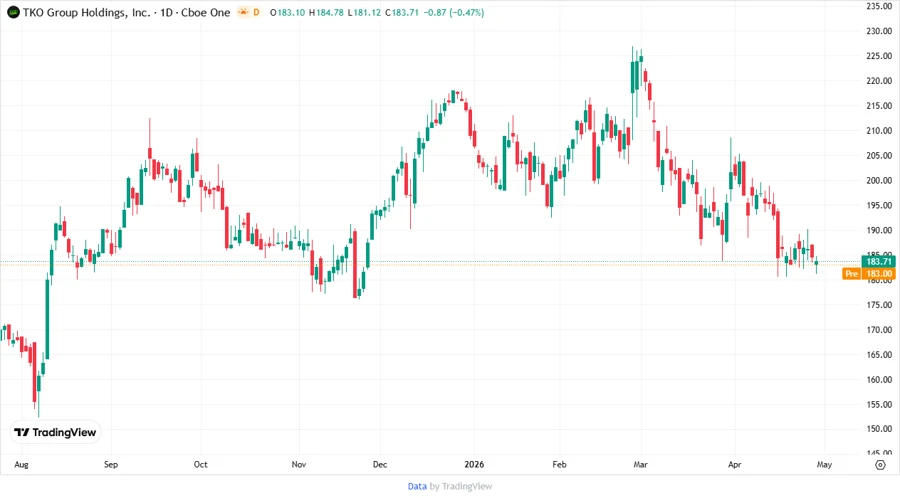Screen dimensions: 900x498
Task: Click the 155.00 price axis label
Action: [879, 404]
